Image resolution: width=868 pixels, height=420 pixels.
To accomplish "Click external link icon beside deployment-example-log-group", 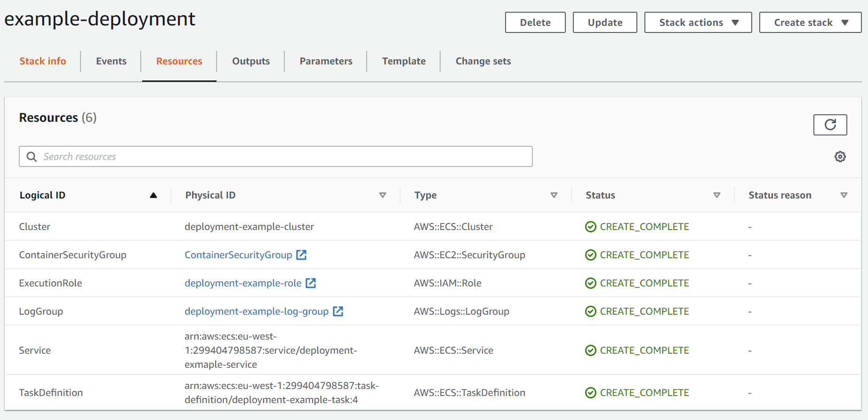I will pyautogui.click(x=338, y=311).
